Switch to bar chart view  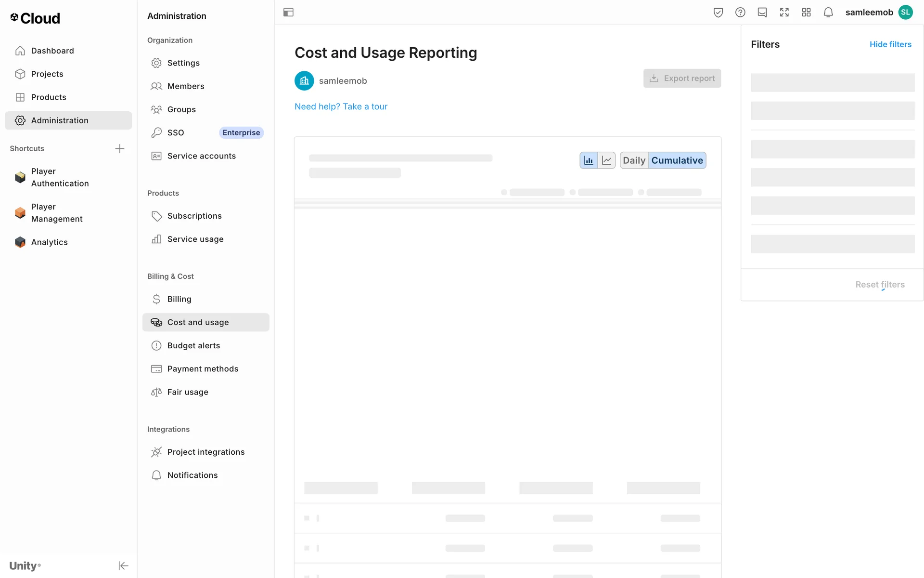[588, 160]
